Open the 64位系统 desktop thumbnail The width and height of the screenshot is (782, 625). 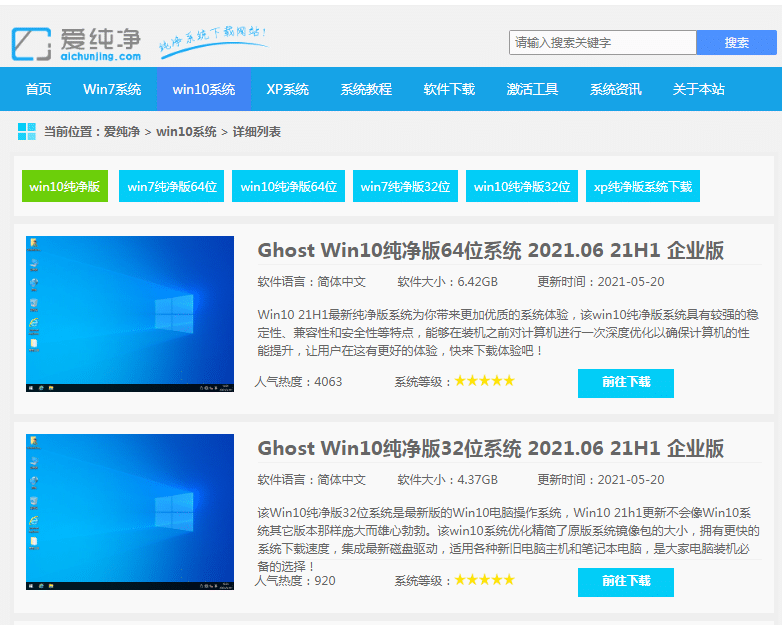coord(130,314)
